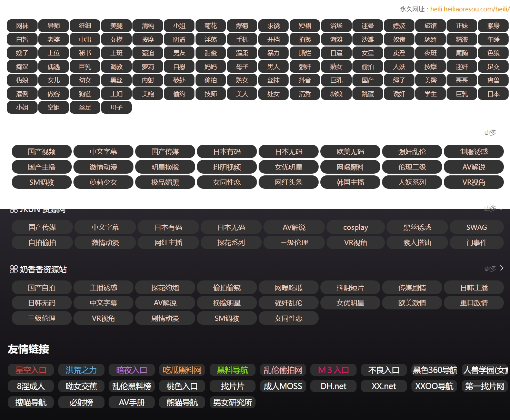Choose the 温柔 tag
510x420 pixels.
pyautogui.click(x=242, y=53)
